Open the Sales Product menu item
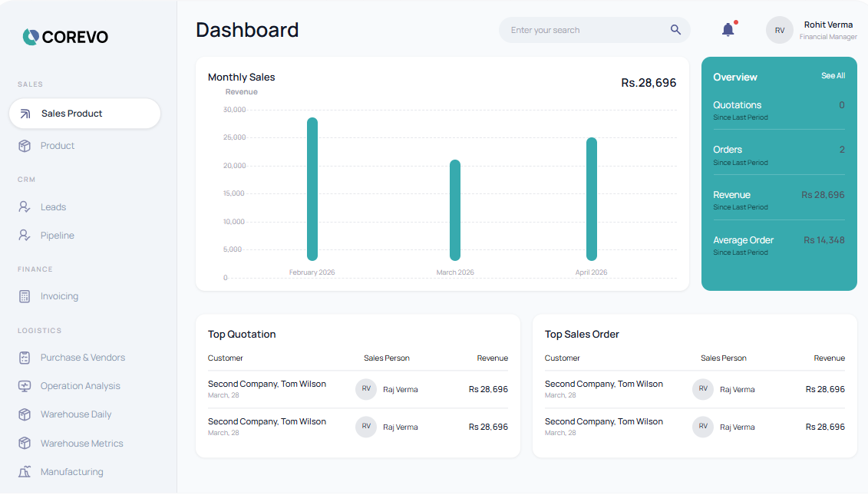This screenshot has width=868, height=495. pyautogui.click(x=84, y=114)
